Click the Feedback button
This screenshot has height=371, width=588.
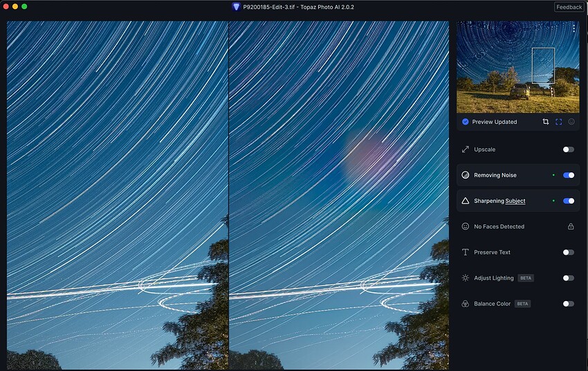(x=569, y=7)
